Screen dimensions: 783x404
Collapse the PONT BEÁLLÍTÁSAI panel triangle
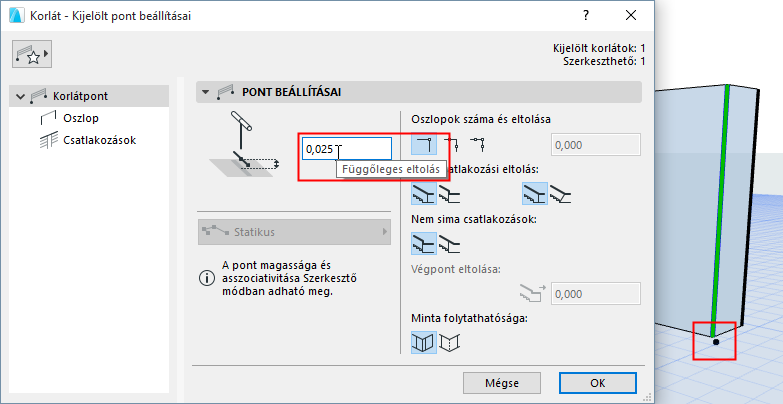(x=205, y=92)
